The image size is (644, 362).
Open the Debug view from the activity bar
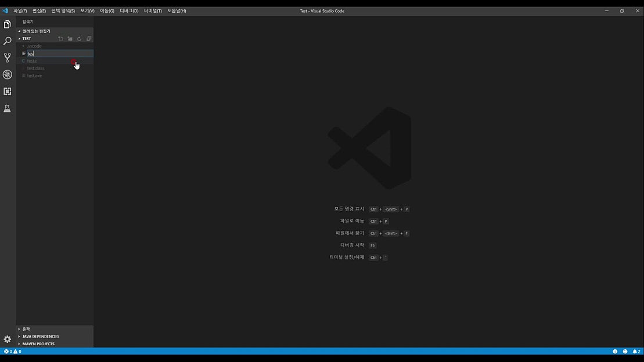click(x=7, y=74)
